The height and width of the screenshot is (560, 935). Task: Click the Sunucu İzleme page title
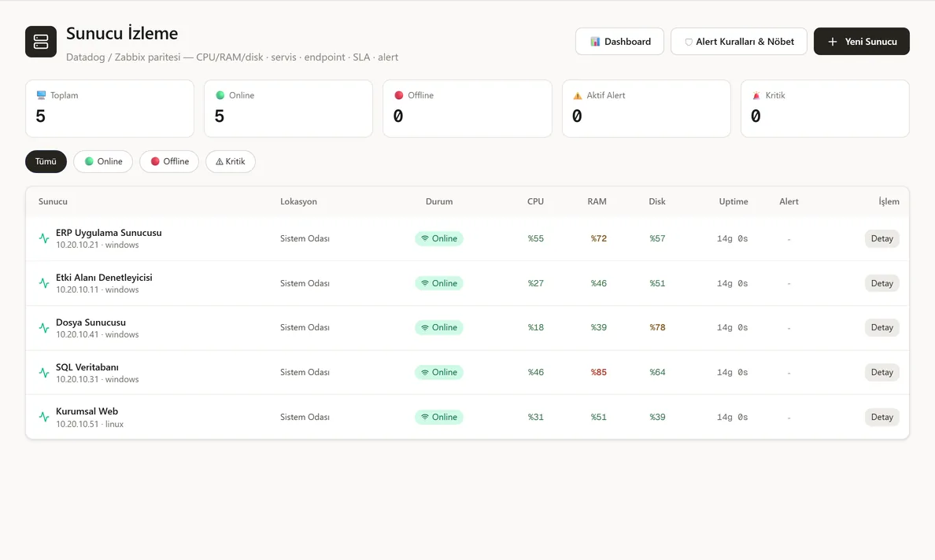pos(122,33)
